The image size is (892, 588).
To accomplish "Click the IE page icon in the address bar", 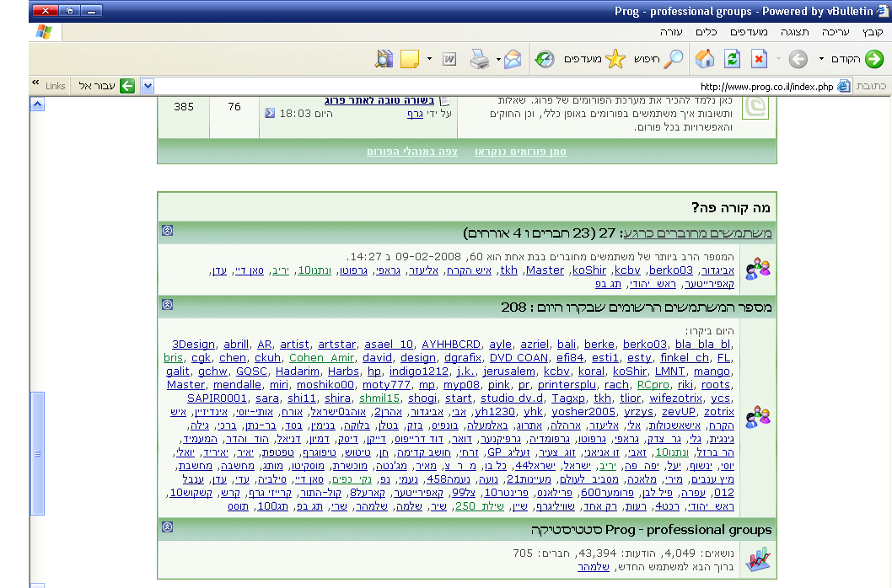I will pyautogui.click(x=844, y=86).
